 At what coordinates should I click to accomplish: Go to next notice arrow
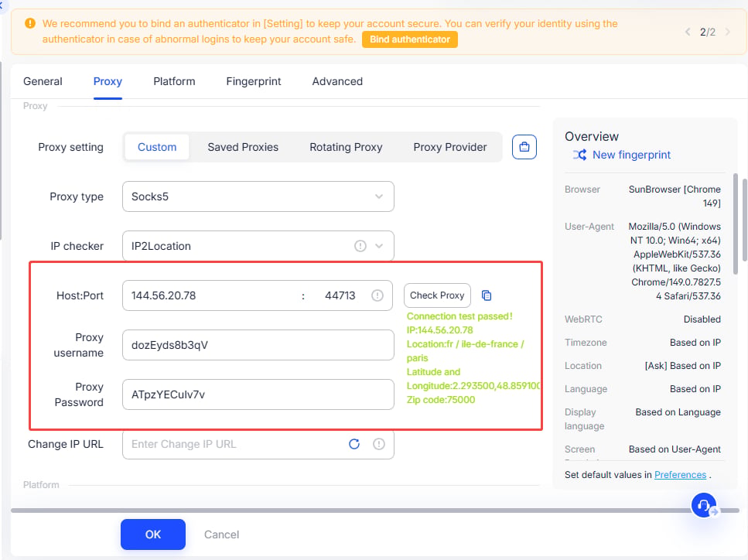coord(727,32)
